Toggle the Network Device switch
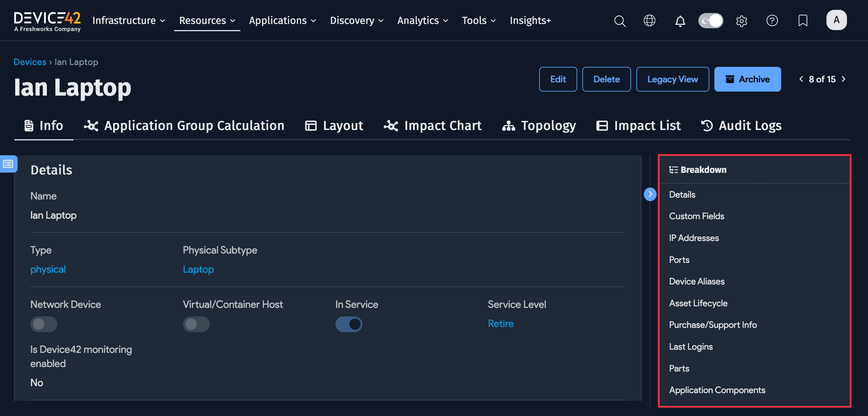 43,324
